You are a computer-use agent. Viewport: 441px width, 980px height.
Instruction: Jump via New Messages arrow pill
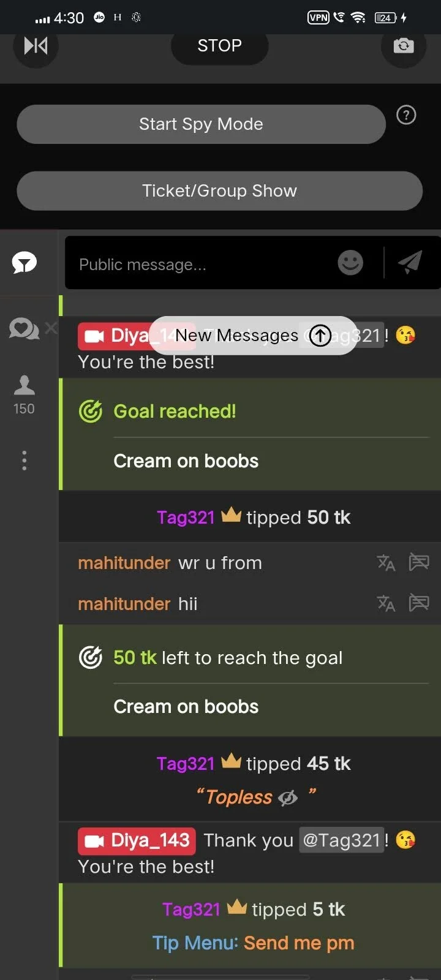pyautogui.click(x=253, y=335)
